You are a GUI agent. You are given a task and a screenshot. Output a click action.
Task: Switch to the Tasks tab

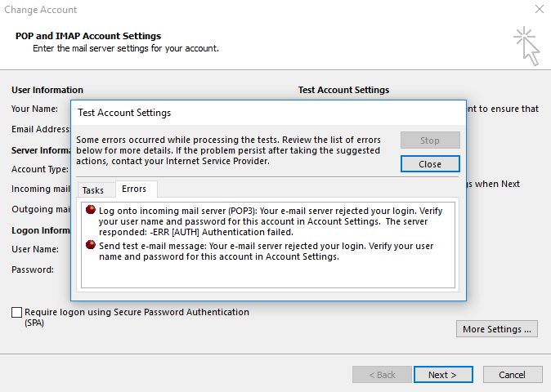point(93,190)
